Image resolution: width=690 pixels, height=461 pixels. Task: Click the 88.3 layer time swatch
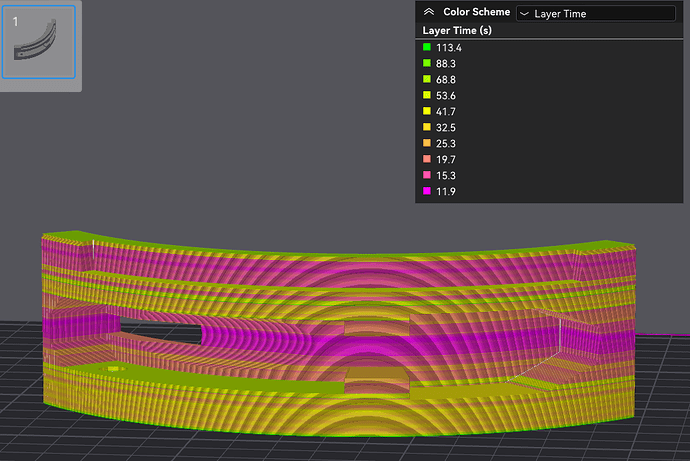click(x=427, y=63)
